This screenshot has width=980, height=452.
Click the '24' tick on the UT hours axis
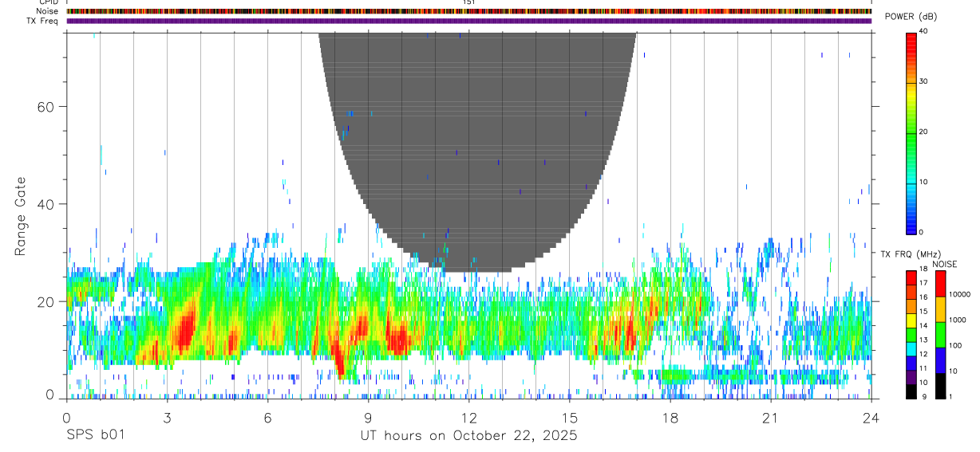tap(871, 417)
